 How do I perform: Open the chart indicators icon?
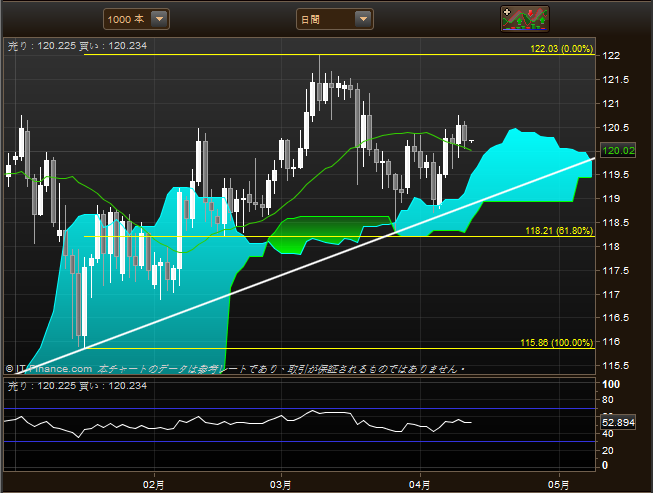point(525,19)
